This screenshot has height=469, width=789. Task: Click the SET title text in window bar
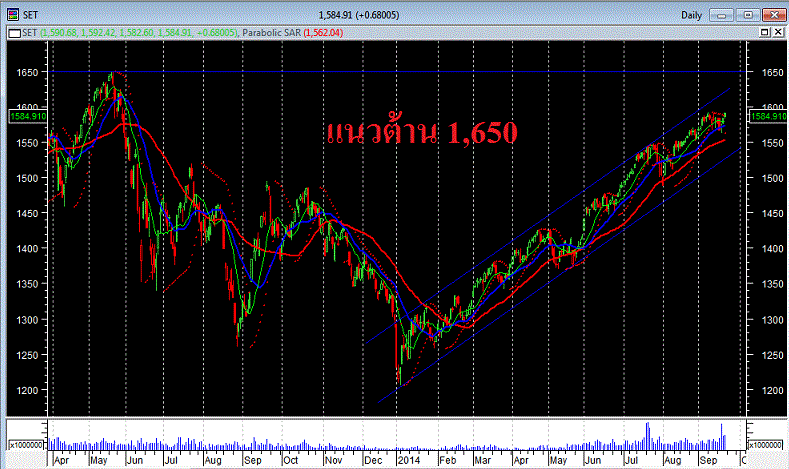[x=30, y=15]
